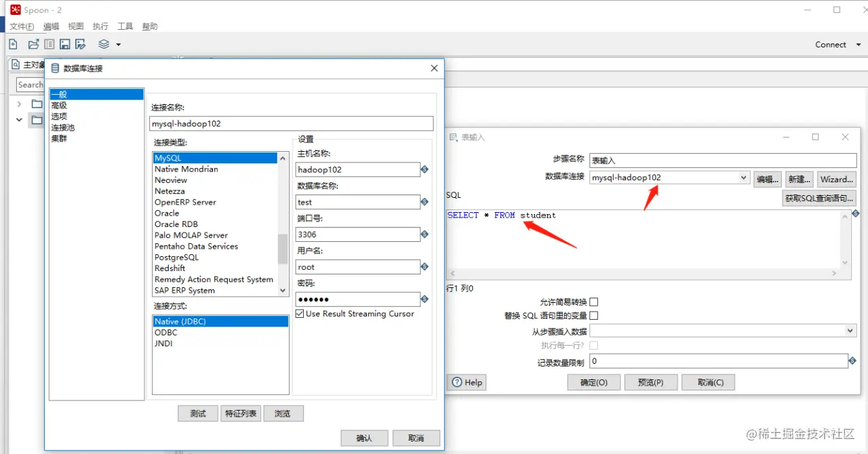Click the 预览(P) button
The width and height of the screenshot is (868, 454).
651,382
